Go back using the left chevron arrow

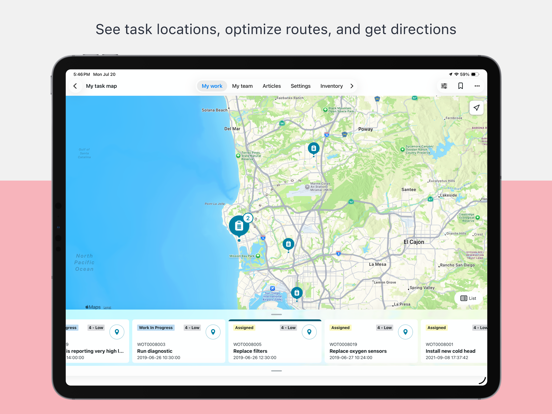point(75,86)
